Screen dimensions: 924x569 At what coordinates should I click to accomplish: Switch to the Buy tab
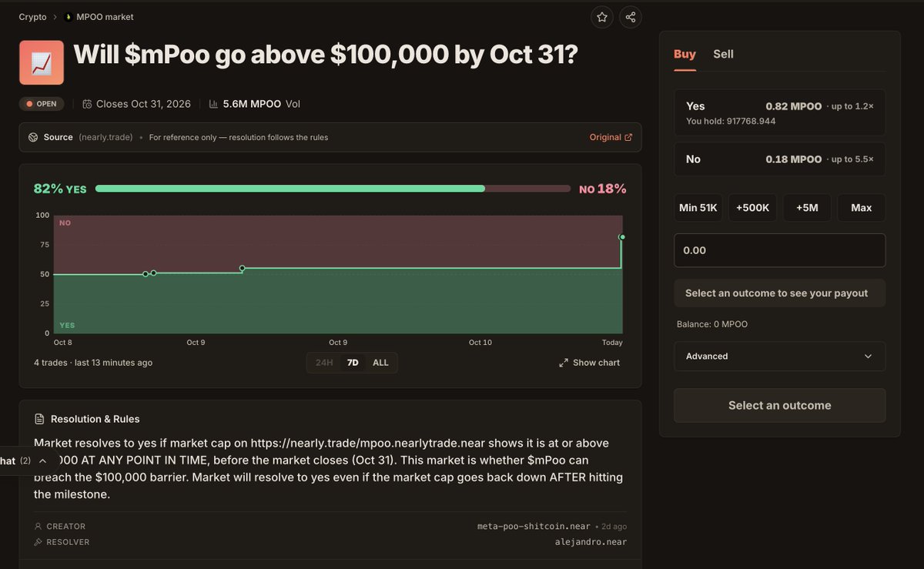point(685,54)
